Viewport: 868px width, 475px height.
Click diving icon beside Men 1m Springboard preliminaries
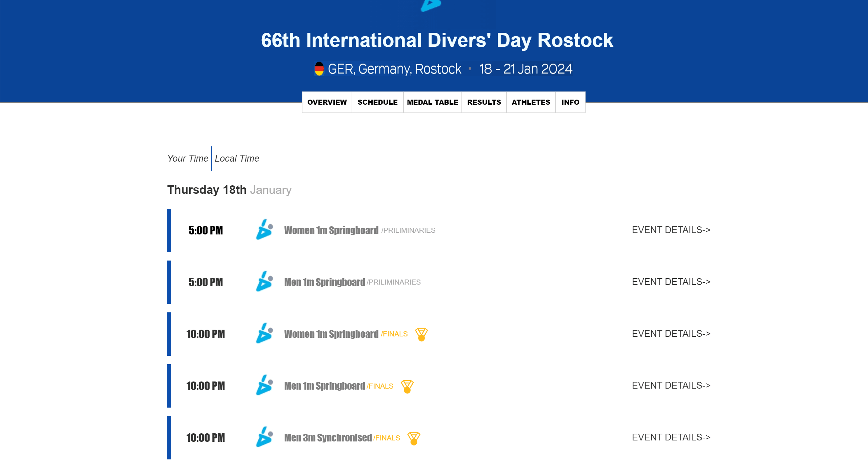click(x=264, y=282)
